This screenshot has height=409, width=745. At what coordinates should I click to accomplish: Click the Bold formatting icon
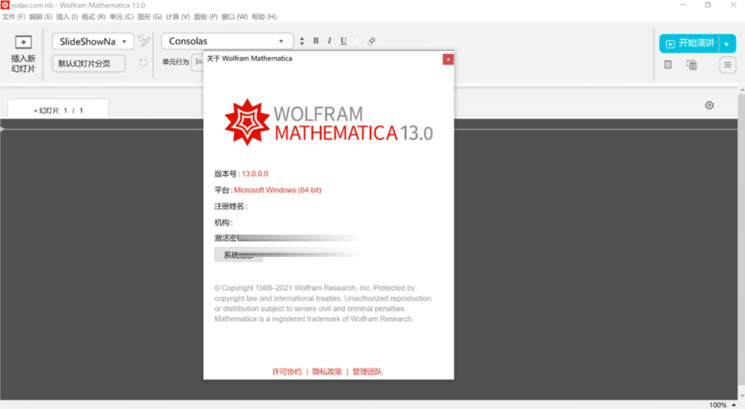tap(316, 42)
